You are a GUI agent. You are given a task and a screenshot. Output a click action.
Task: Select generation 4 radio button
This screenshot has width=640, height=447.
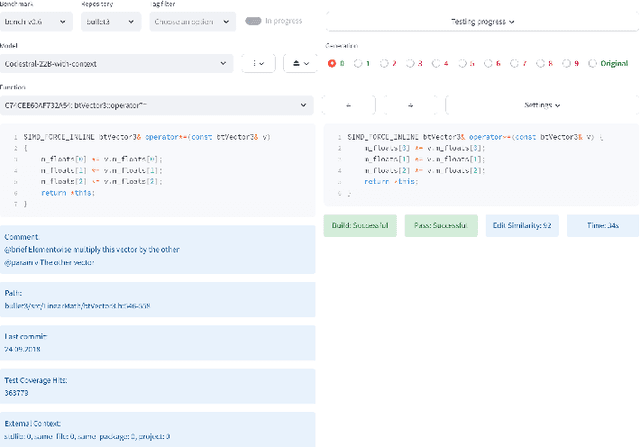pyautogui.click(x=436, y=63)
